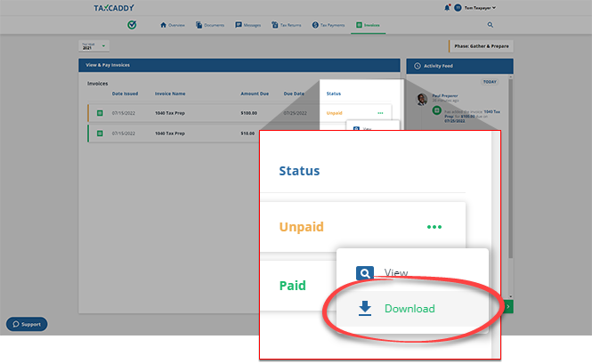Expand the Tom Taxpayer account menu
Screen dimensions: 592x364
[x=480, y=7]
